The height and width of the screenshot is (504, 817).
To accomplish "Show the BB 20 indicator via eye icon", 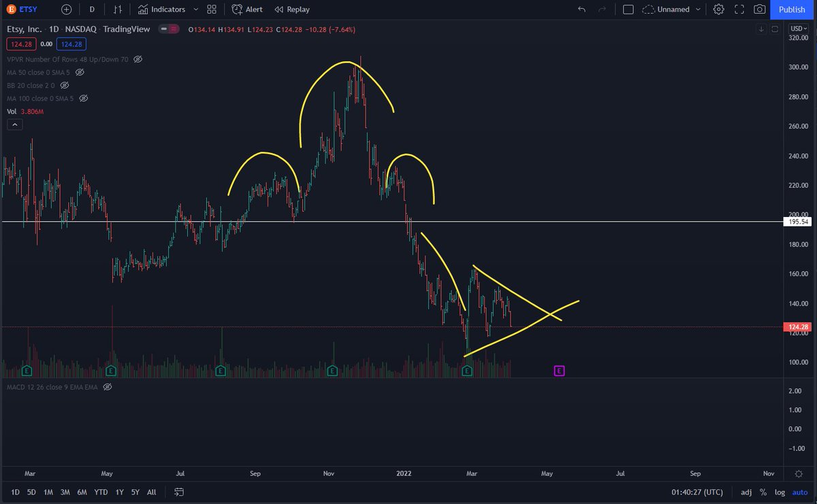I will click(x=65, y=85).
